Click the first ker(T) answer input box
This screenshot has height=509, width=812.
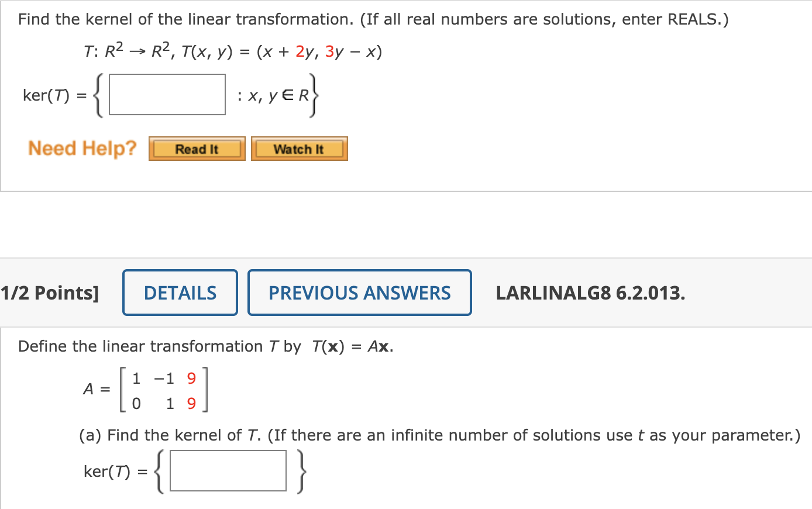pyautogui.click(x=167, y=95)
